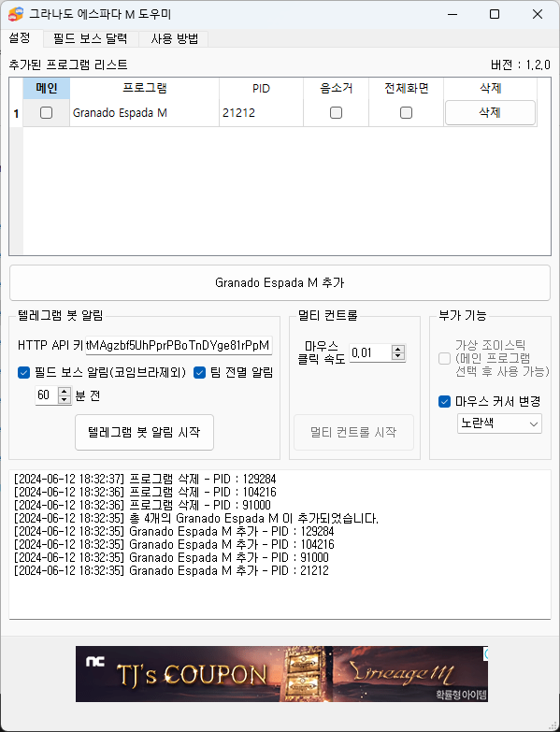Minimize the 그라나도 에스파다 M 도우미 window
This screenshot has height=732, width=560.
tap(452, 14)
